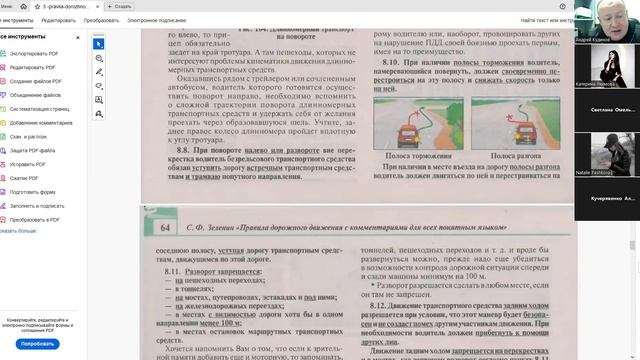Star the 3-pravila-dorozhno document tab
The height and width of the screenshot is (360, 640).
(38, 7)
